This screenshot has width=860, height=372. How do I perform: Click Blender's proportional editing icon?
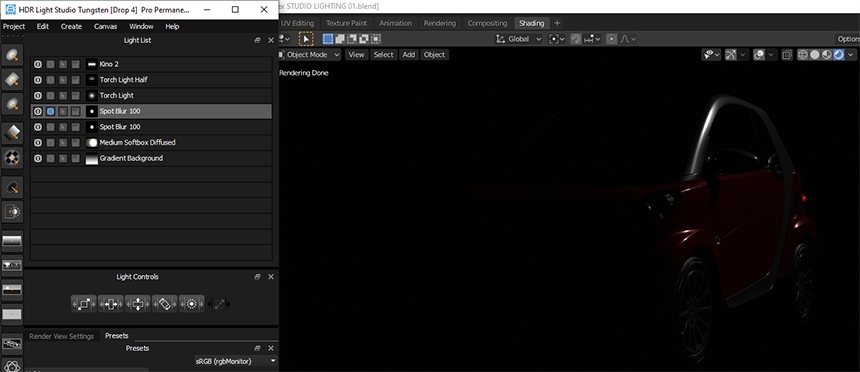coord(611,39)
